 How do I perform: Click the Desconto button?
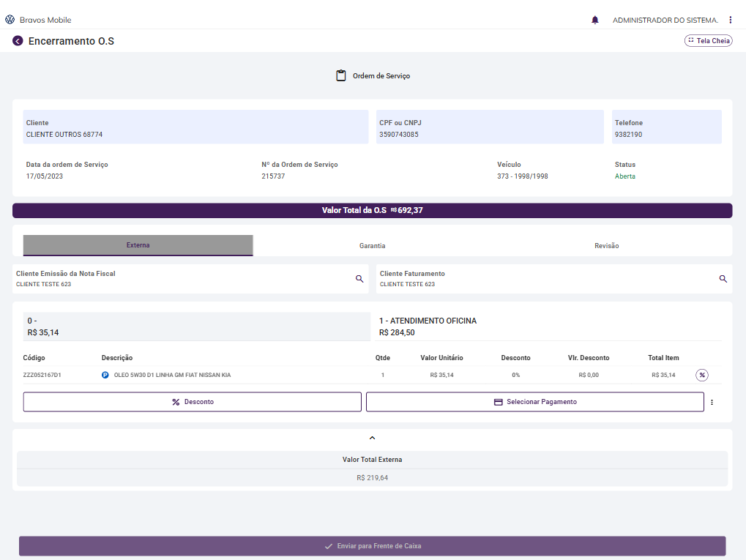pos(193,402)
